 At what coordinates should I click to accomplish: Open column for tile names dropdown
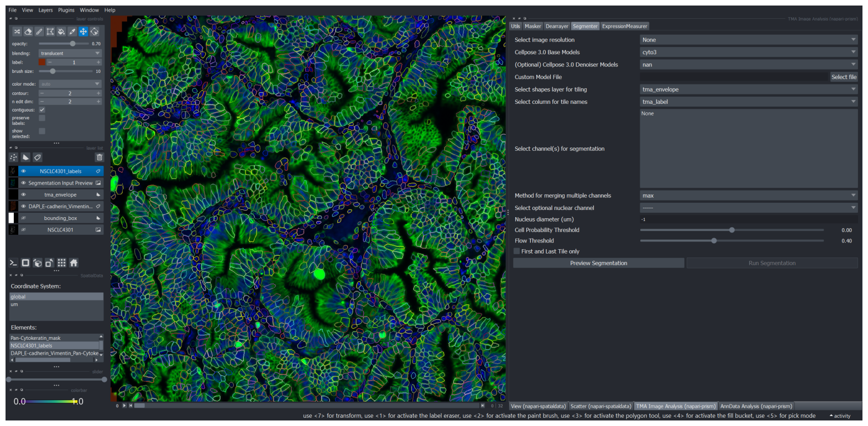[749, 102]
